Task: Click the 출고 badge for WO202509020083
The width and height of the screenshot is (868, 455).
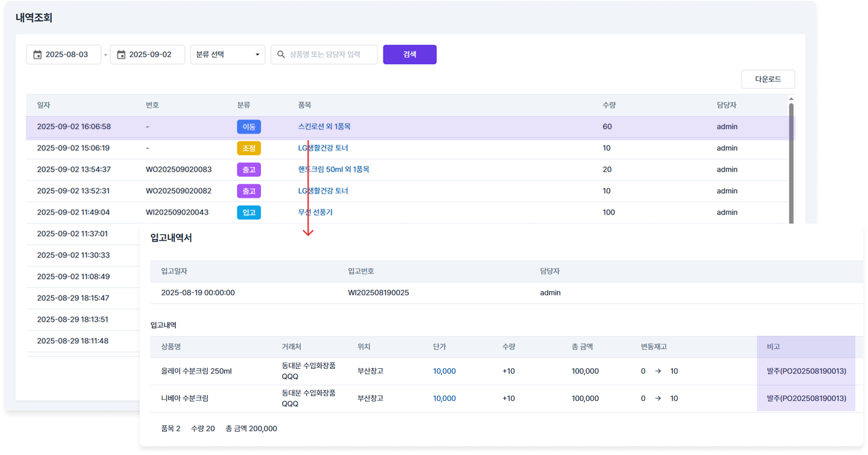Action: (249, 170)
